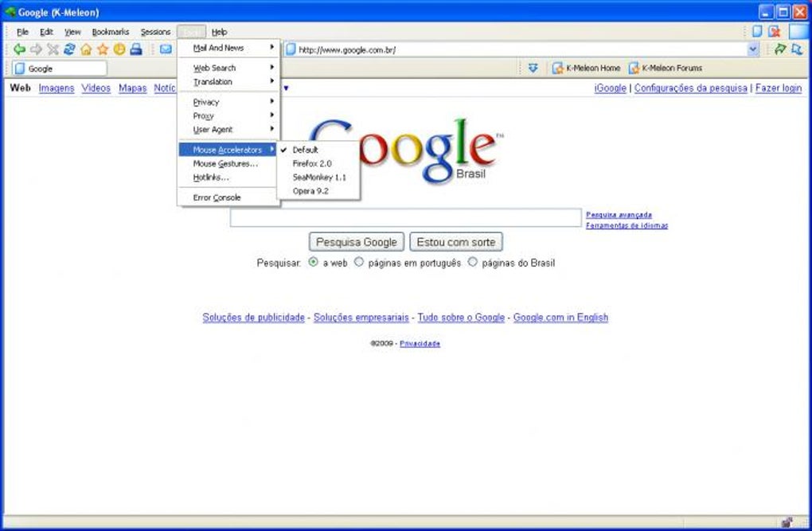Open the File menu
Image resolution: width=812 pixels, height=531 pixels.
pos(22,32)
